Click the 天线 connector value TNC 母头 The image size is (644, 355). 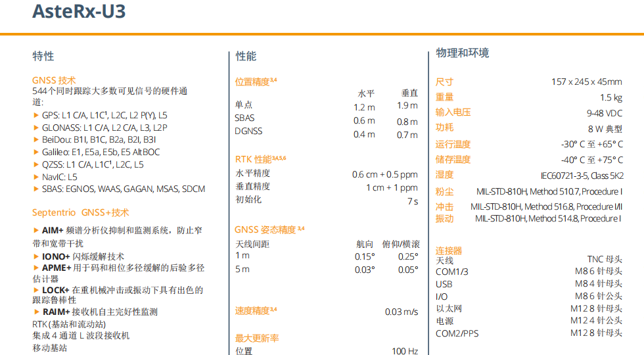605,259
